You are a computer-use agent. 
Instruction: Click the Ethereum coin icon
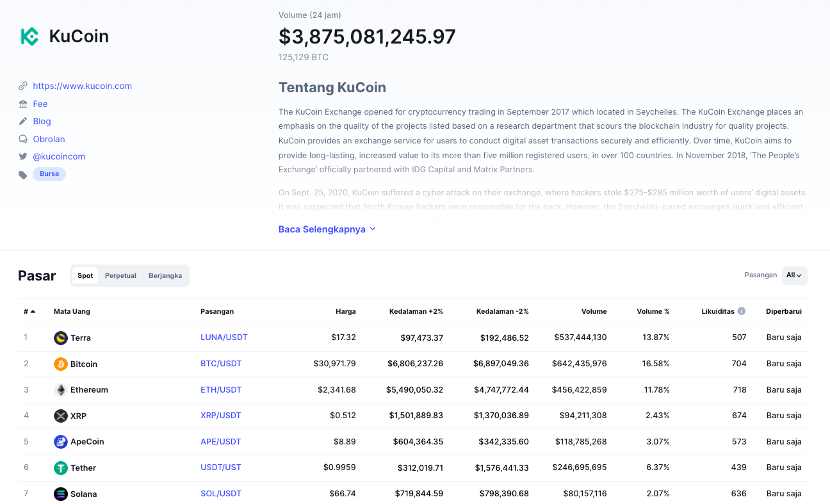click(x=61, y=390)
